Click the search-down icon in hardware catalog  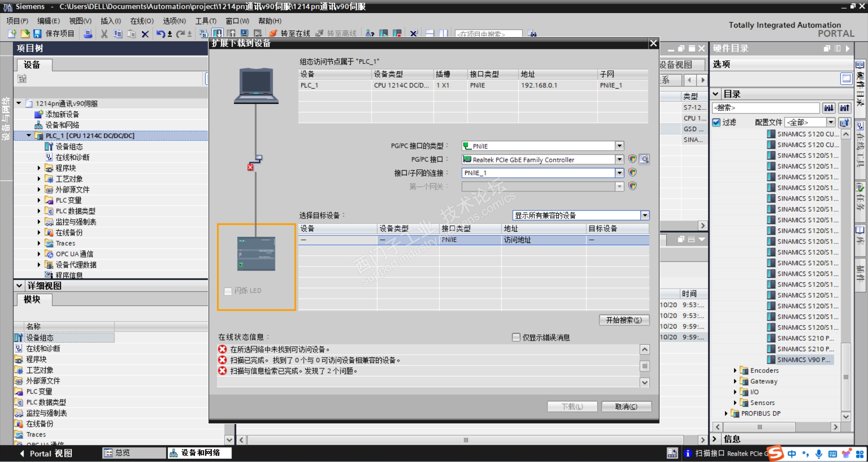(x=829, y=108)
